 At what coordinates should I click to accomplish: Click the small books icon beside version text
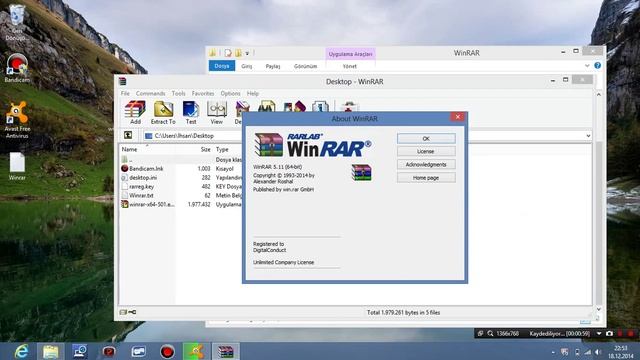[x=361, y=172]
